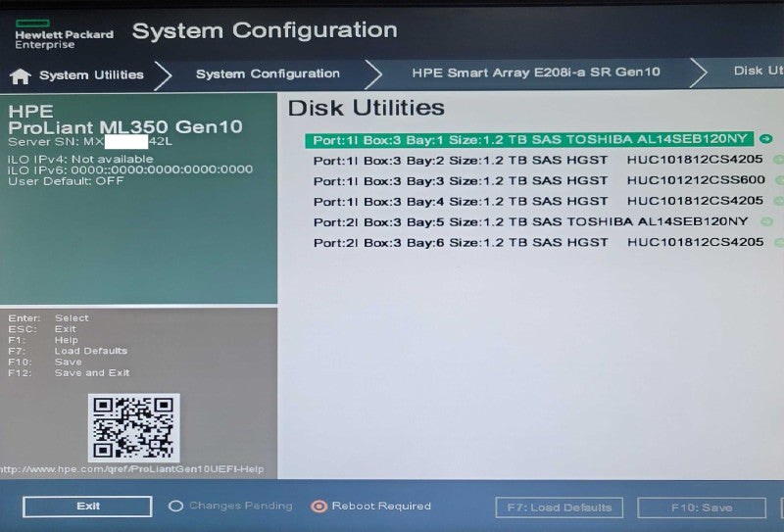Image resolution: width=784 pixels, height=532 pixels.
Task: Click the F10: Save button
Action: tap(702, 508)
